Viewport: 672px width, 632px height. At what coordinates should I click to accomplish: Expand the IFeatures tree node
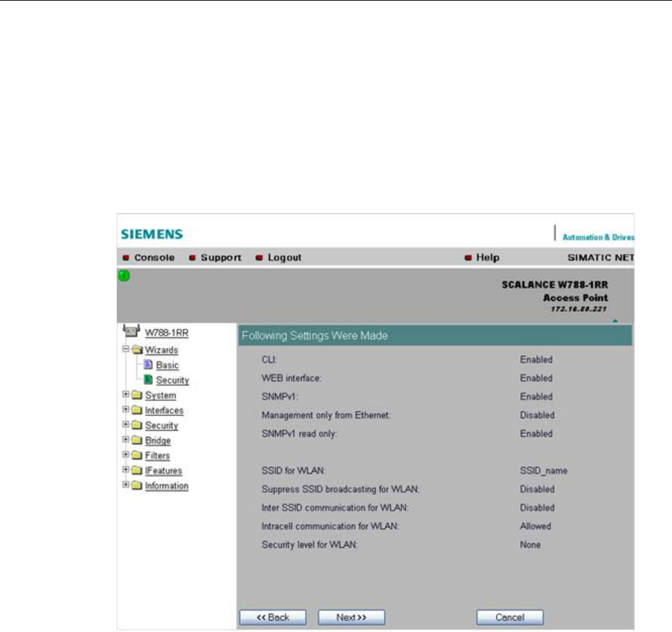coord(126,469)
